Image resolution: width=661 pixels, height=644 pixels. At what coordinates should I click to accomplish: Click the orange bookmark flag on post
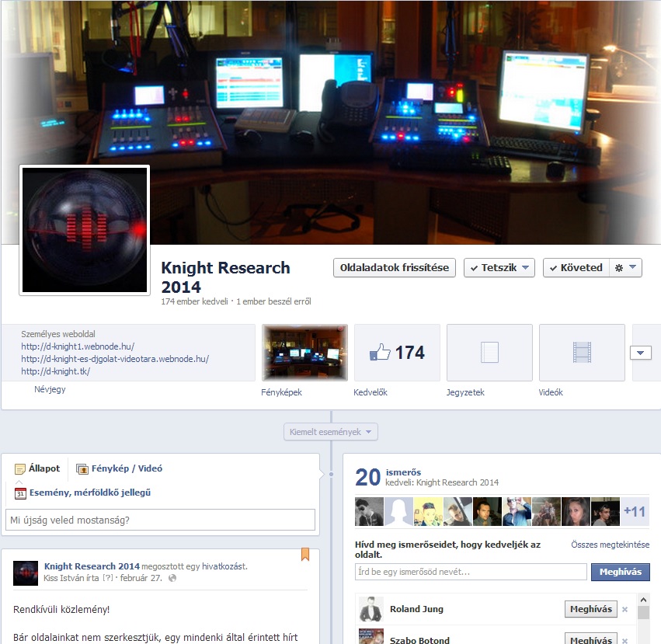coord(305,554)
